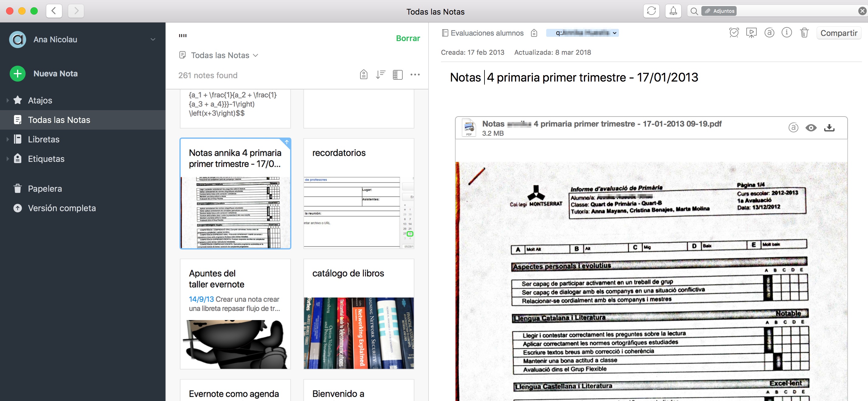Viewport: 868px width, 401px height.
Task: Click the Actualizada: 8 mar 2018 date
Action: 552,52
